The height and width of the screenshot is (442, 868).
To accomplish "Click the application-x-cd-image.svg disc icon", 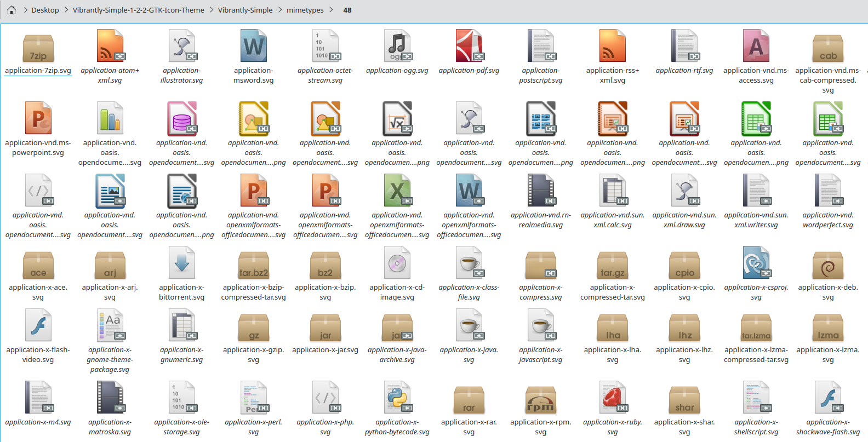I will pyautogui.click(x=397, y=263).
